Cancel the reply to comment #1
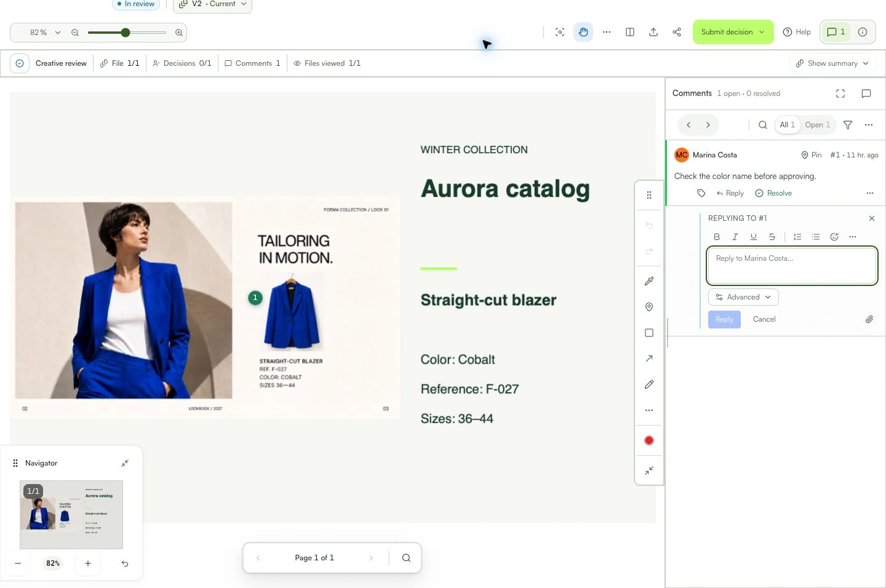The height and width of the screenshot is (588, 886). (764, 319)
